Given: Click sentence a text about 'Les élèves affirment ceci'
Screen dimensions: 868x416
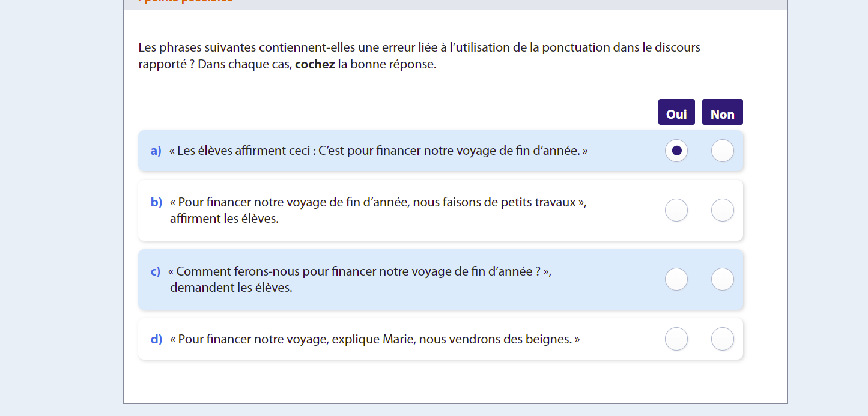Looking at the screenshot, I should (378, 151).
